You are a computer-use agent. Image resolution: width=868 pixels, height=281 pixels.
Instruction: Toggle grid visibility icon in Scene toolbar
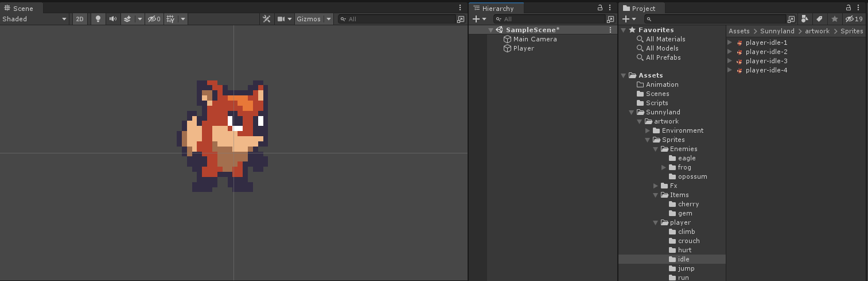point(170,19)
